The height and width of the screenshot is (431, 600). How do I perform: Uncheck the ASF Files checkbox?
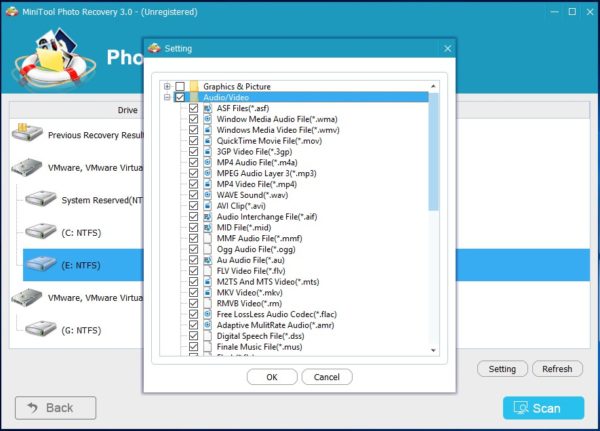(x=194, y=108)
